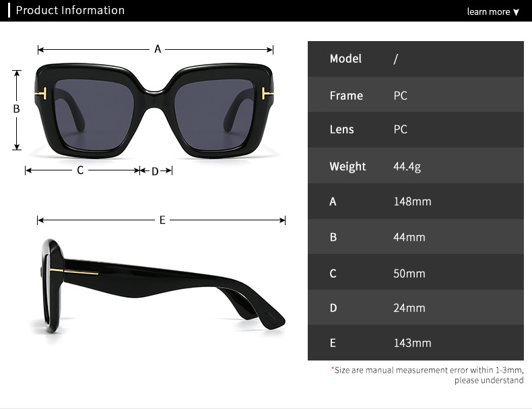Click the dimension C lens width label
This screenshot has height=409, width=532.
point(80,170)
